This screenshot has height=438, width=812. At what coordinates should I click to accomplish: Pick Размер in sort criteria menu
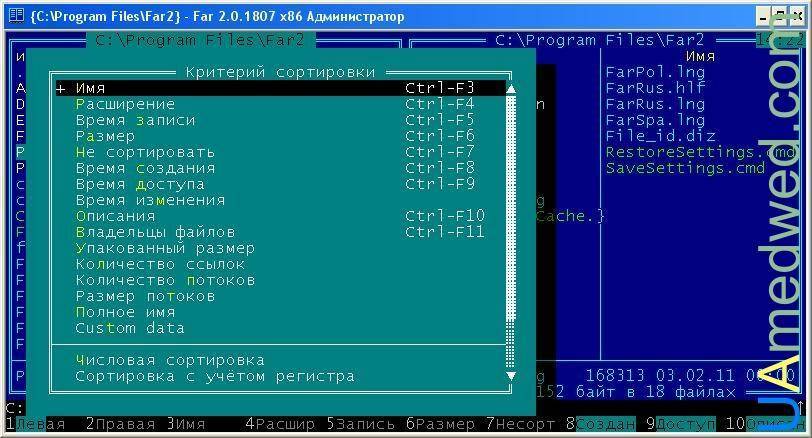(x=280, y=136)
